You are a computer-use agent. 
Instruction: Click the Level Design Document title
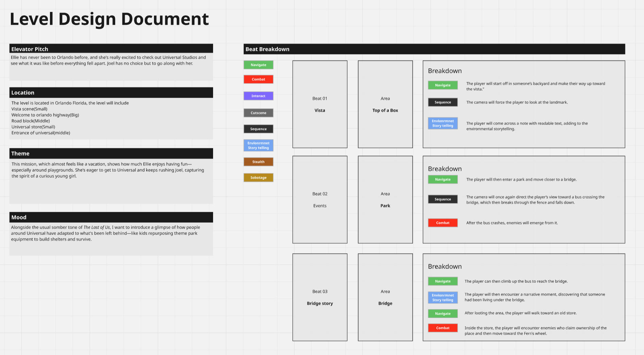click(109, 19)
